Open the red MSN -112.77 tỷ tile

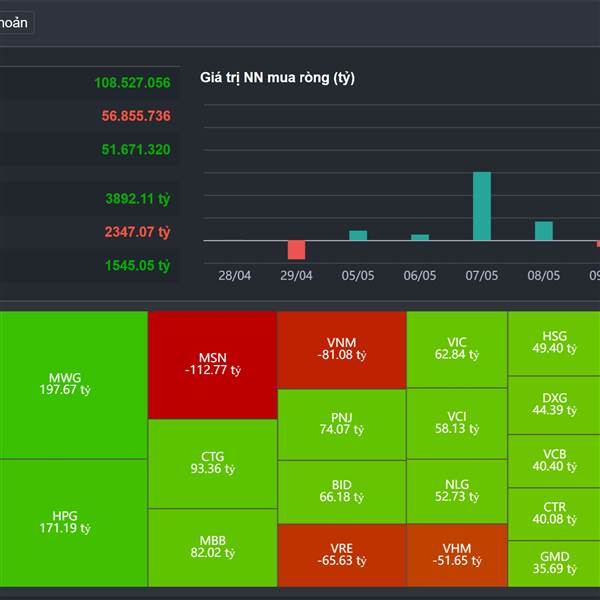[212, 363]
